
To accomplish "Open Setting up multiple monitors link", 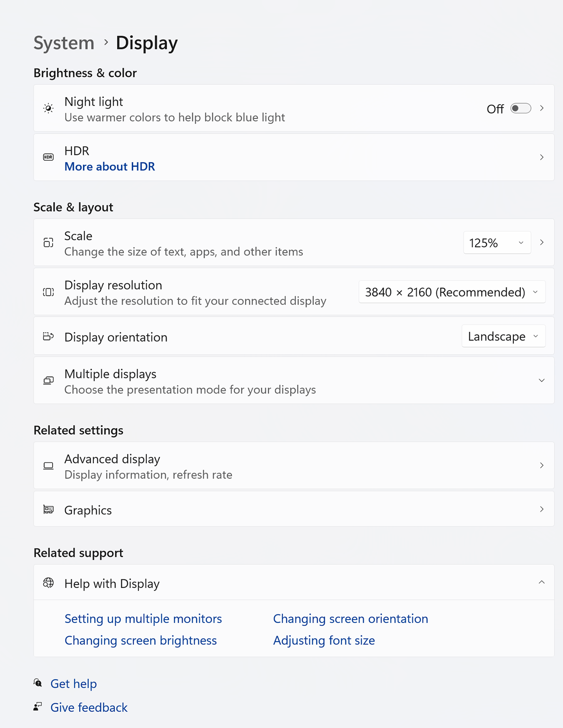I will pyautogui.click(x=143, y=619).
